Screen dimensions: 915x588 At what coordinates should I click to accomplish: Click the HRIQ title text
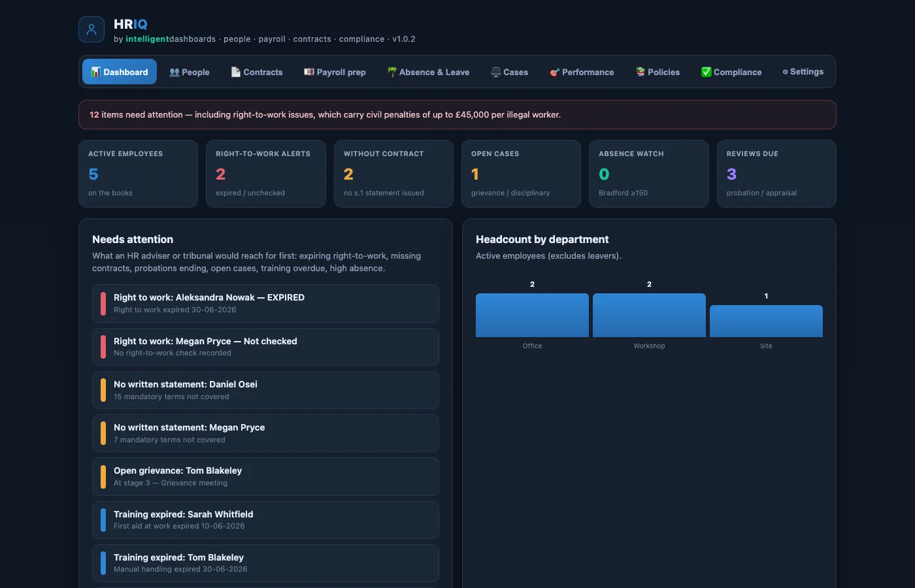point(131,24)
